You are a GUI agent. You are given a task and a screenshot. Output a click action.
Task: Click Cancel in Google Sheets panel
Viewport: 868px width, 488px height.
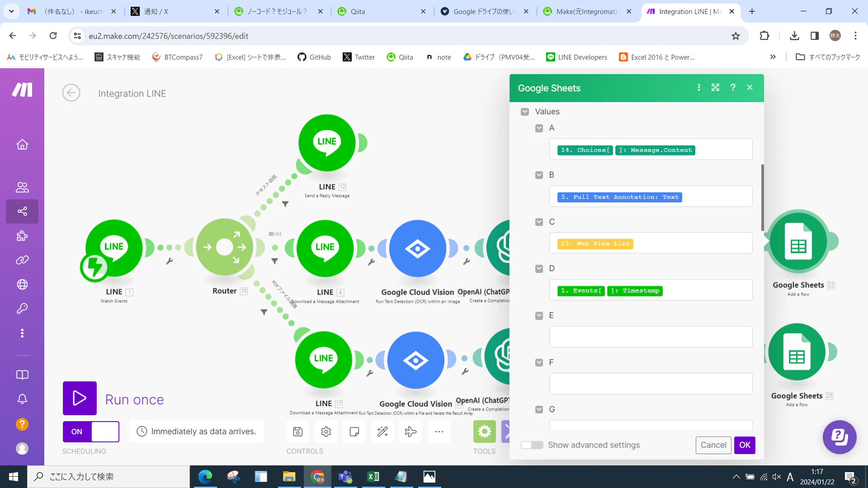(713, 445)
